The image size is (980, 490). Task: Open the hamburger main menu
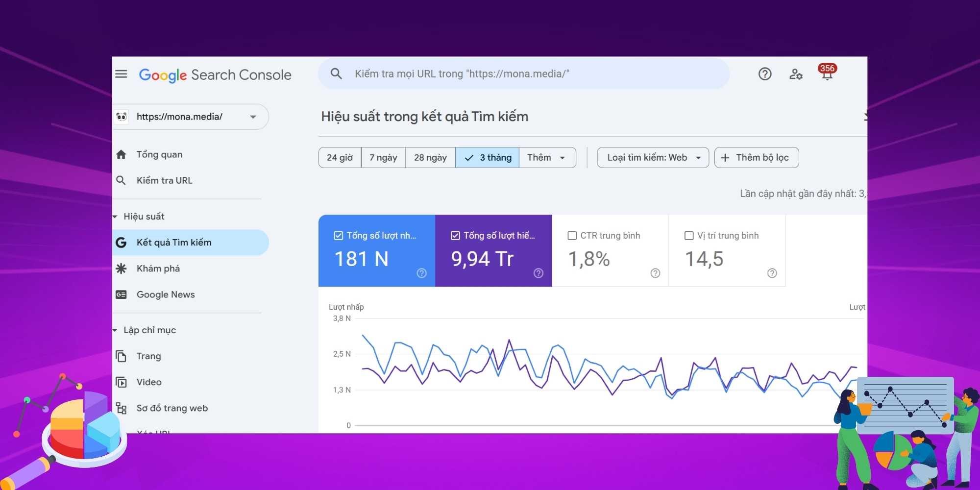[121, 74]
